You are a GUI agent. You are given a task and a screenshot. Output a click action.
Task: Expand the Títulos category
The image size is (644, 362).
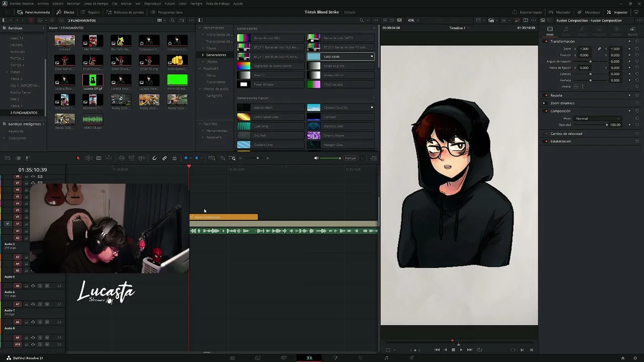click(203, 48)
